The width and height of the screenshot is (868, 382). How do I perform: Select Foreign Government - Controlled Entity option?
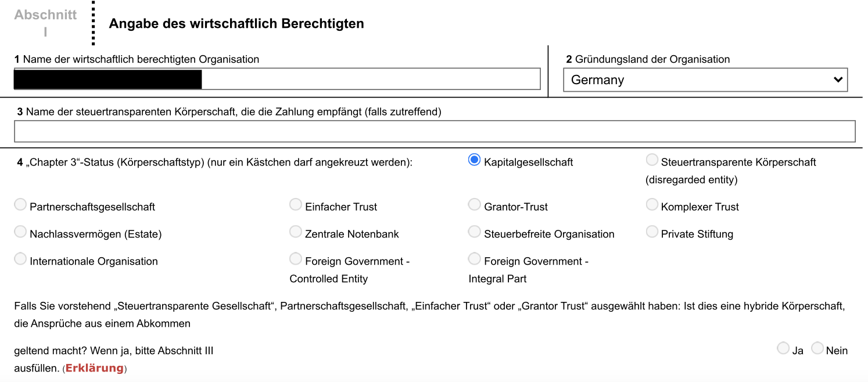pyautogui.click(x=296, y=259)
